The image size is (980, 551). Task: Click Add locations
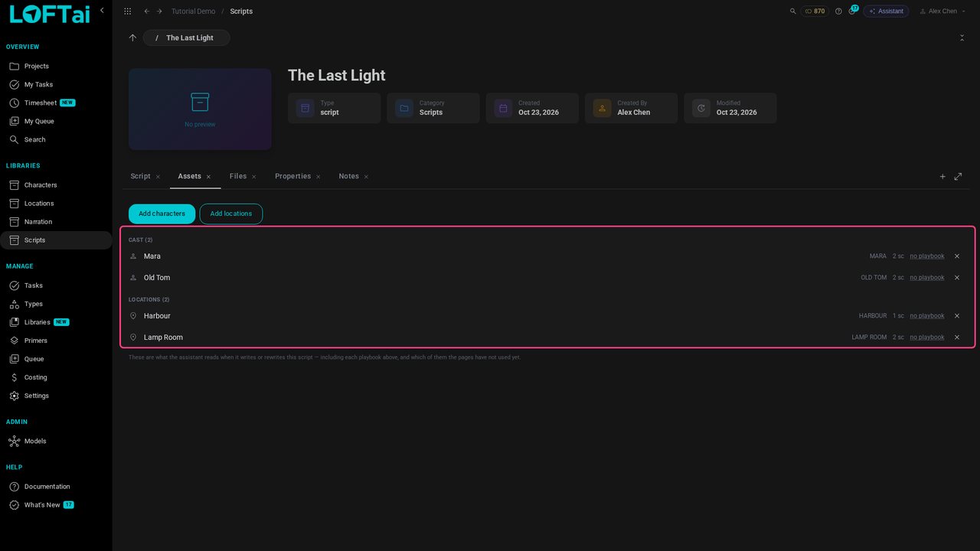pos(231,214)
